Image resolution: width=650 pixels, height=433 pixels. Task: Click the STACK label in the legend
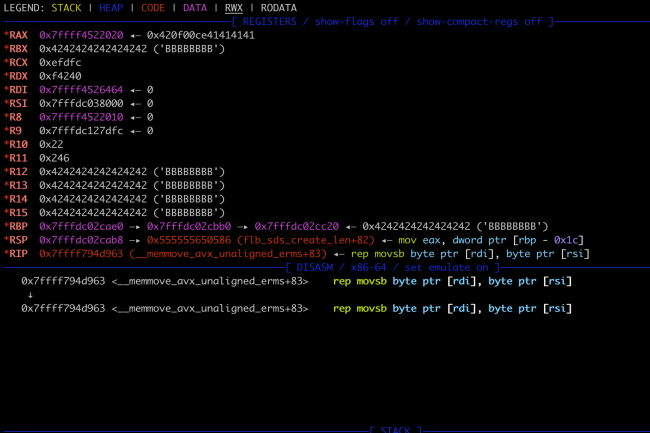66,7
